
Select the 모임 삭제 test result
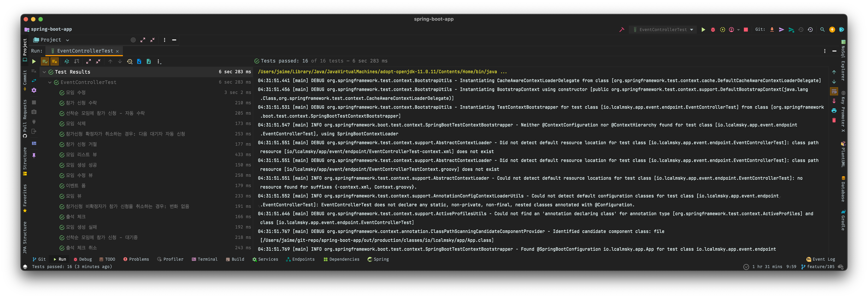click(76, 123)
